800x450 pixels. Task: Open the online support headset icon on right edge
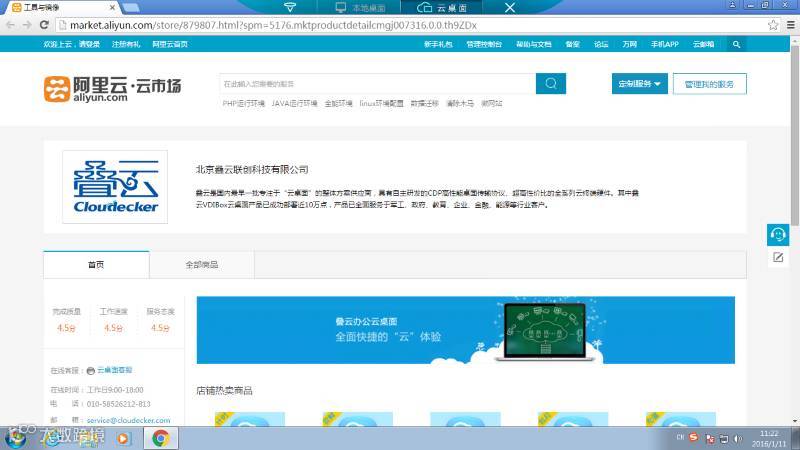pyautogui.click(x=778, y=235)
